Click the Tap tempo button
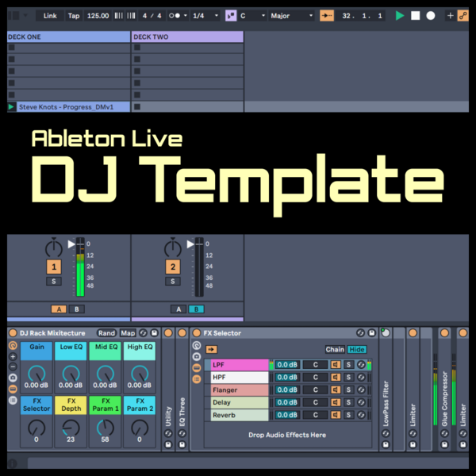476x476 pixels. pyautogui.click(x=74, y=16)
